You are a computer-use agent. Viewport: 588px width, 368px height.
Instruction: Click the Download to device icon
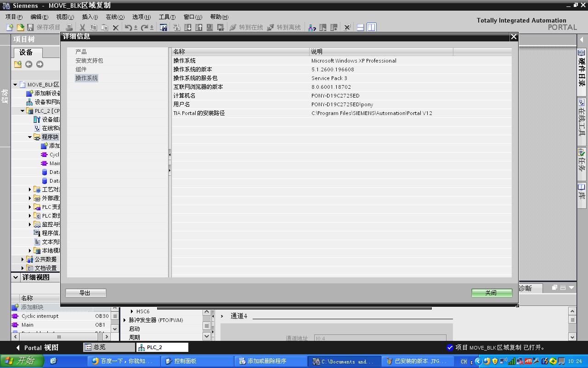point(188,28)
